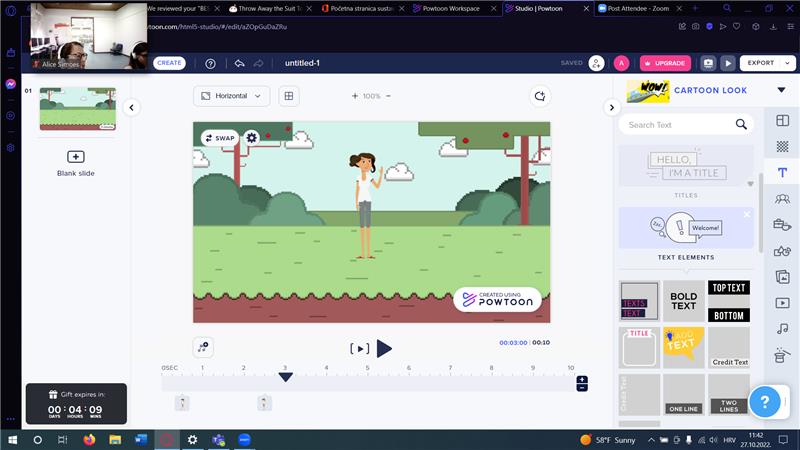Expand the Export dropdown arrow
The height and width of the screenshot is (450, 800).
coord(788,63)
